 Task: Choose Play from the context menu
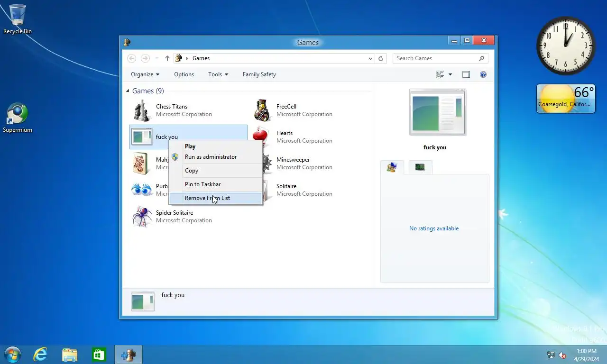click(216, 146)
